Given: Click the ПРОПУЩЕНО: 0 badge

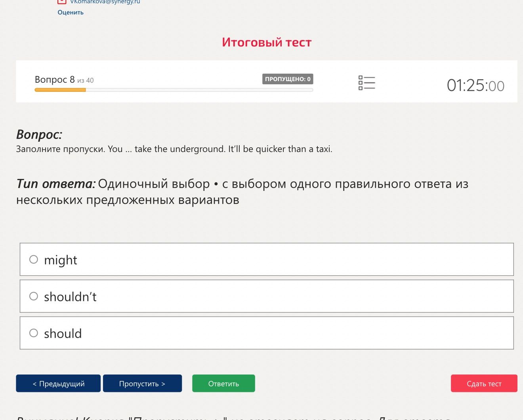Looking at the screenshot, I should click(x=288, y=79).
